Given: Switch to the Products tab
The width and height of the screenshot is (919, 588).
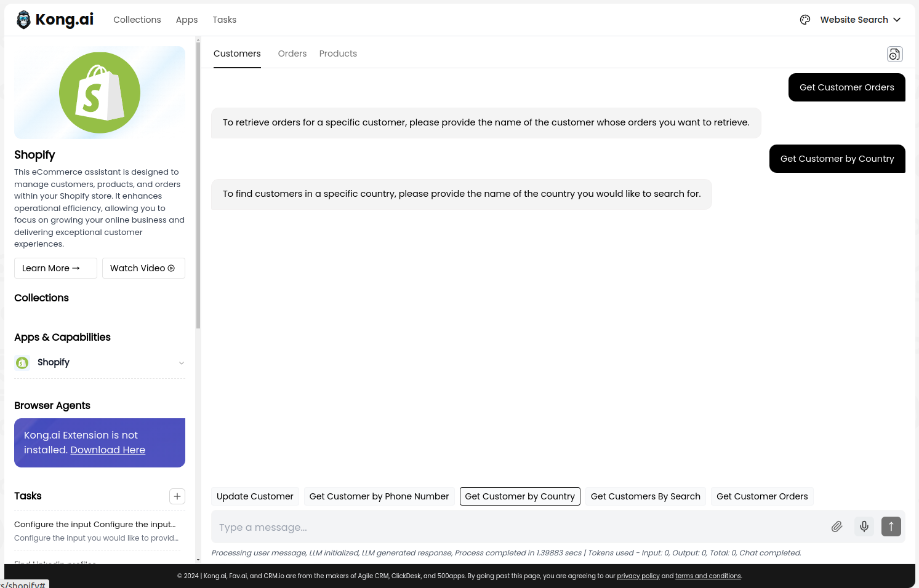Looking at the screenshot, I should [x=338, y=54].
